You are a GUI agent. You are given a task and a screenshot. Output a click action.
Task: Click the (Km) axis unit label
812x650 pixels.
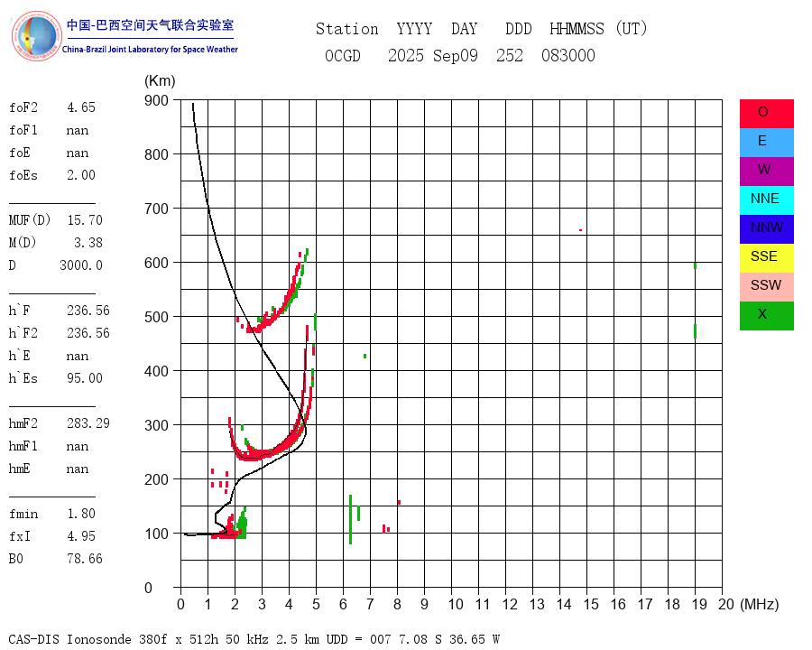160,81
